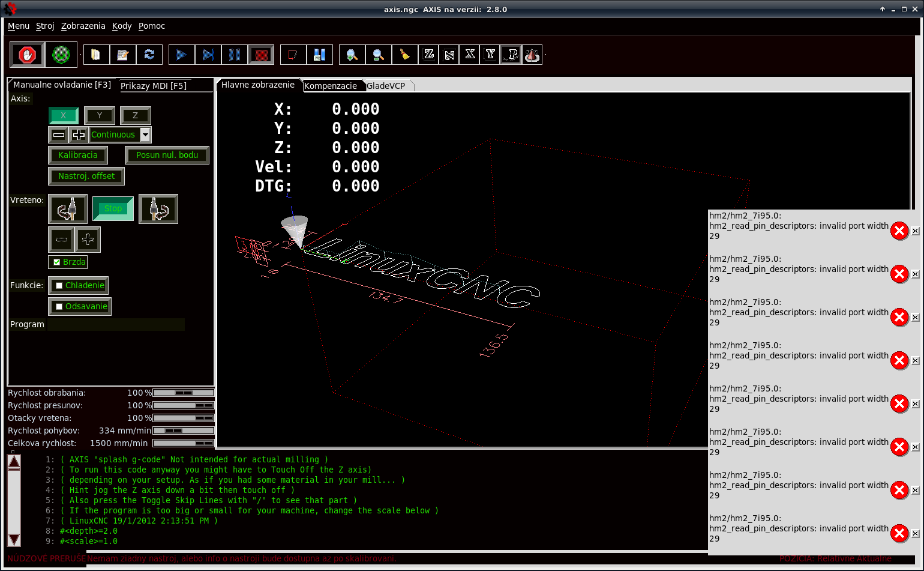Image resolution: width=924 pixels, height=571 pixels.
Task: Edit the current G-code file
Action: [122, 55]
